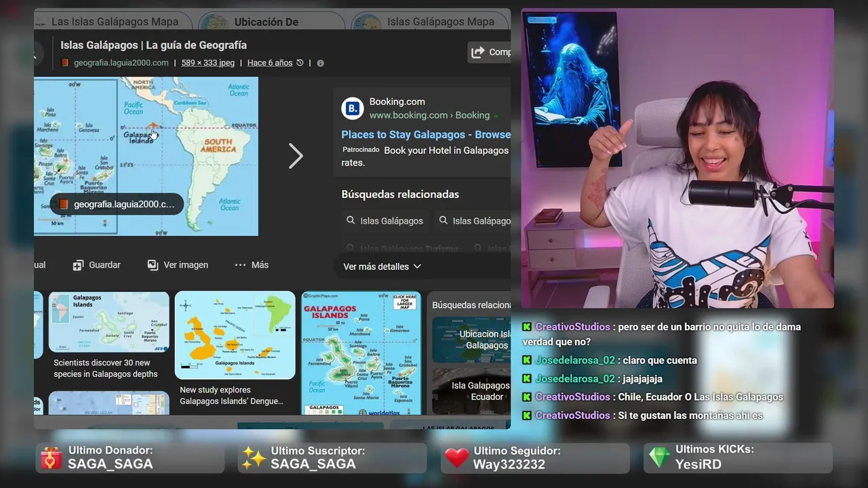Expand Ver más detalles chevron
The height and width of the screenshot is (488, 868).
click(x=417, y=266)
